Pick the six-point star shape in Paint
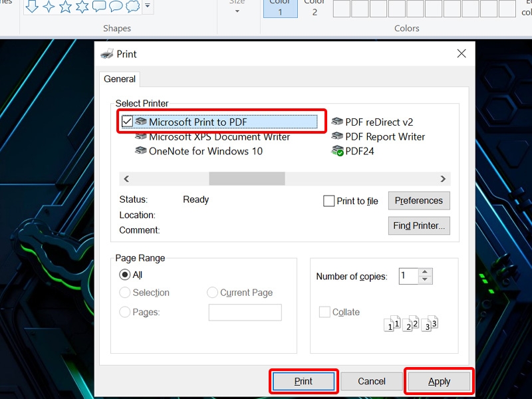The height and width of the screenshot is (399, 532). tap(82, 6)
